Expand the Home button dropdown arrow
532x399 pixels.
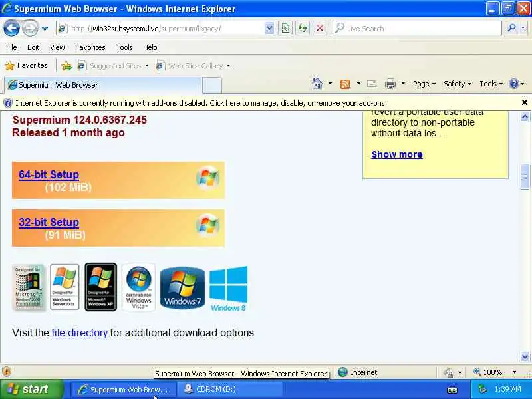coord(330,84)
